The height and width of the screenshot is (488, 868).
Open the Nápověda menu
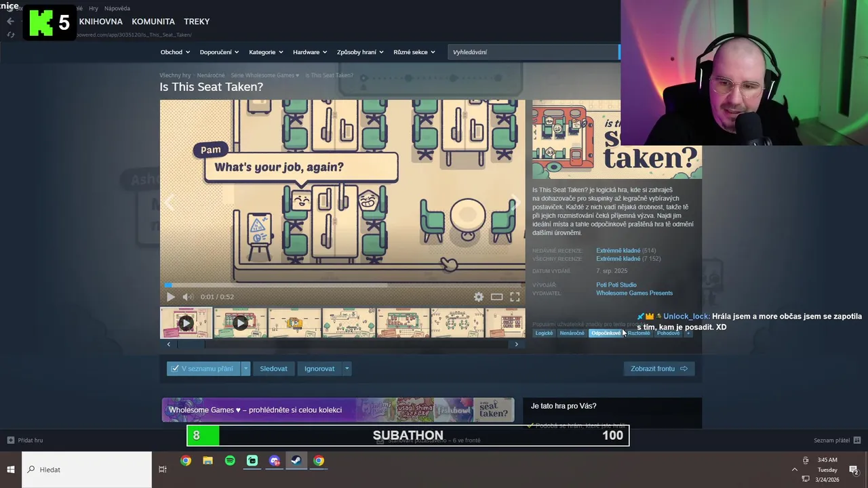pos(117,8)
